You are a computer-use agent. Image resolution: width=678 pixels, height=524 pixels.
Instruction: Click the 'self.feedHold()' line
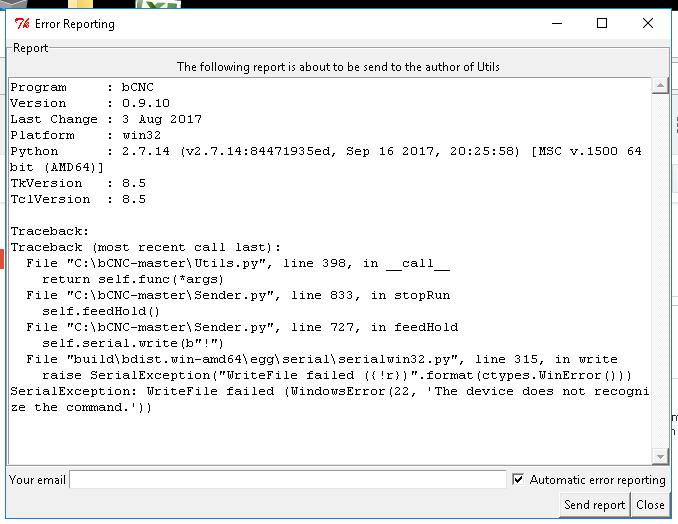(101, 311)
